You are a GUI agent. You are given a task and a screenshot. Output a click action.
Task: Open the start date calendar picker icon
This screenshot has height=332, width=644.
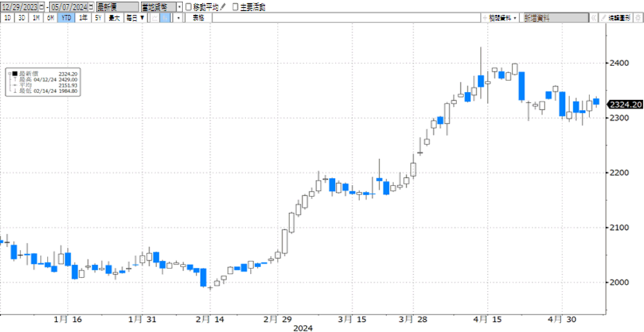tap(42, 8)
